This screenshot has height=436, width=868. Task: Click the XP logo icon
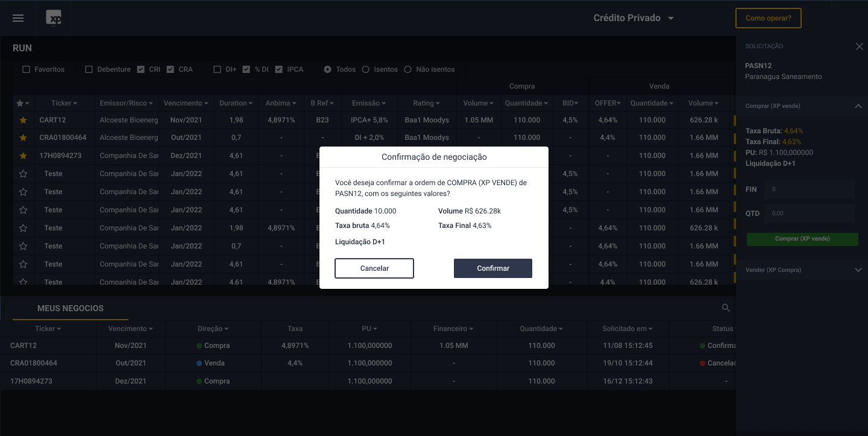point(54,18)
